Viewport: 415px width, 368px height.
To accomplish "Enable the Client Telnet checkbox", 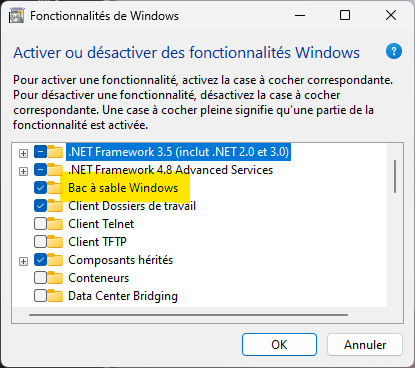I will (x=40, y=224).
